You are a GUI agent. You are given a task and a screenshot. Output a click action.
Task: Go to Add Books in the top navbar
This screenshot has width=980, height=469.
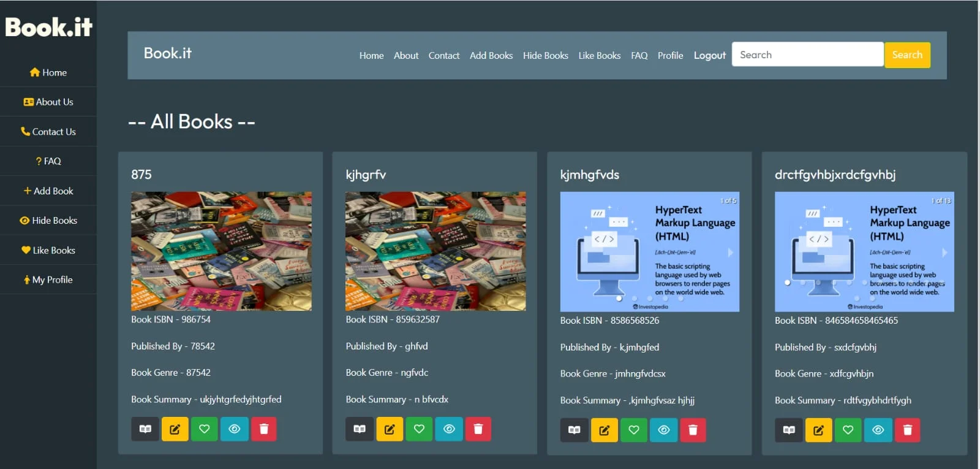click(x=491, y=56)
